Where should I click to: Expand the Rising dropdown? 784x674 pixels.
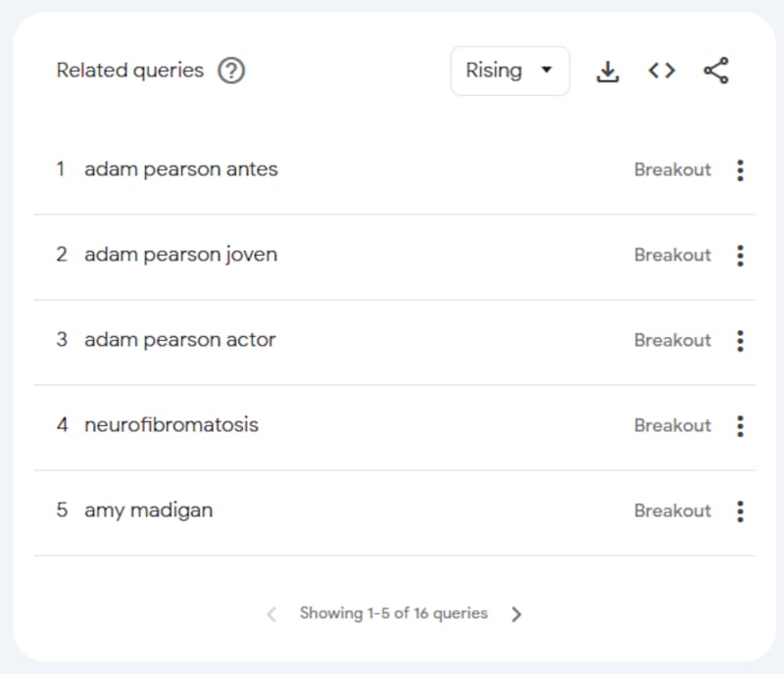(510, 71)
